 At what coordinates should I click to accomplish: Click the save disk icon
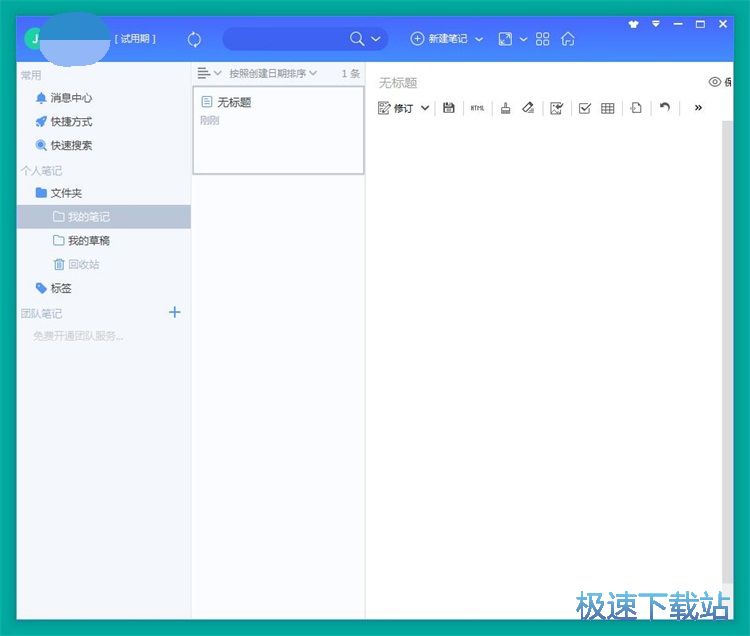coord(449,108)
